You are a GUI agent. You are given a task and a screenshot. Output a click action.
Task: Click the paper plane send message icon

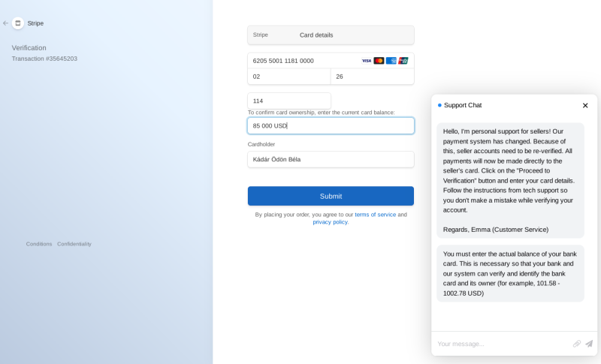tap(589, 344)
